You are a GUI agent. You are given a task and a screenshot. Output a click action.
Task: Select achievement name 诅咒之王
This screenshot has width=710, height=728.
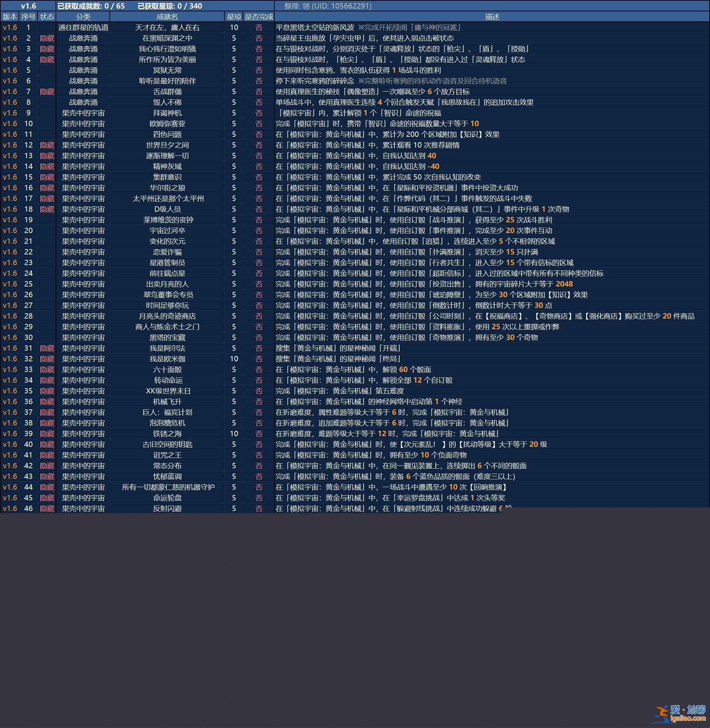point(167,455)
